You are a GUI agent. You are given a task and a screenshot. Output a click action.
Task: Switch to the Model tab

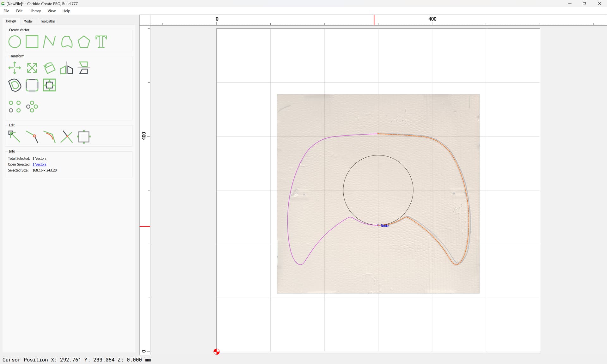point(28,21)
